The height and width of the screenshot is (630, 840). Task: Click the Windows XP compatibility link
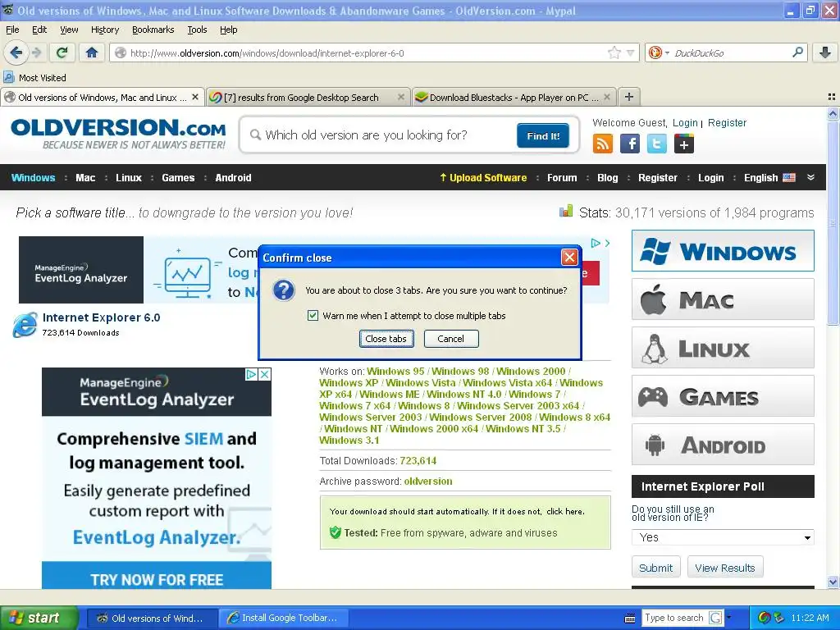349,382
